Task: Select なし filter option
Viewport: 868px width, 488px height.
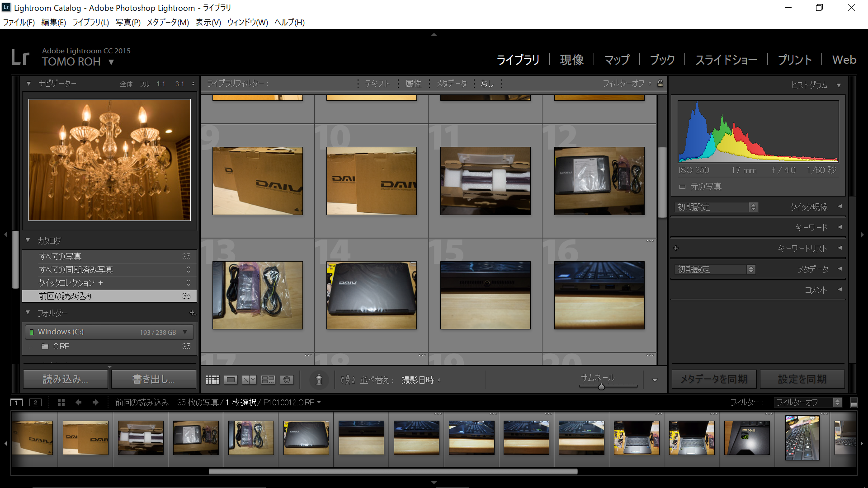Action: click(487, 84)
